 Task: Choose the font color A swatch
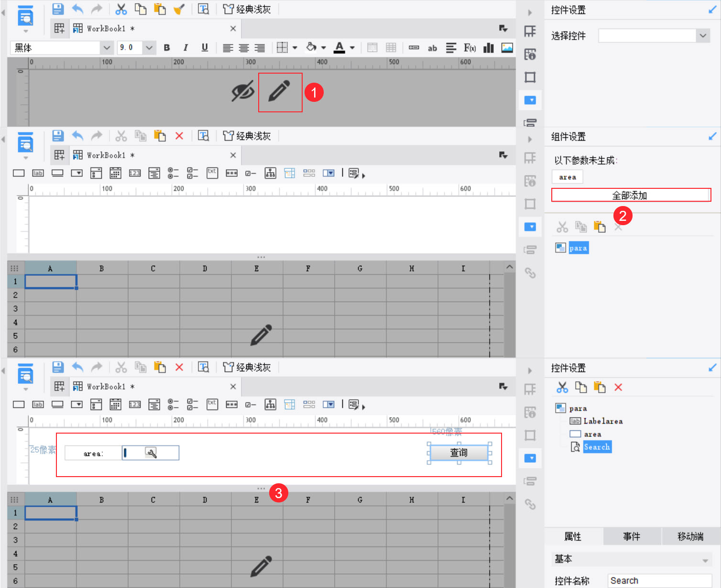pos(339,47)
